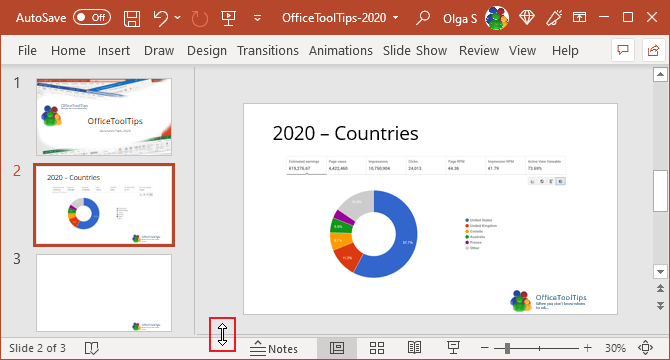Open the View tab
The width and height of the screenshot is (670, 360).
pos(522,50)
